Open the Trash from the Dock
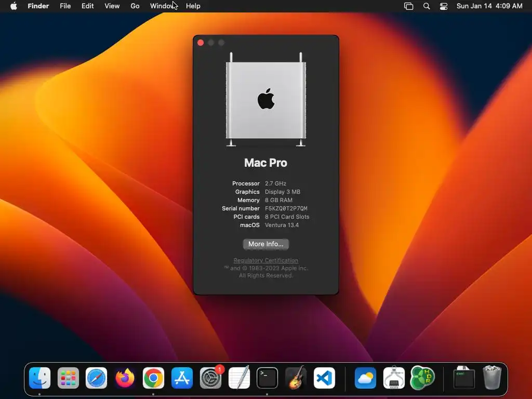Image resolution: width=532 pixels, height=399 pixels. [x=493, y=377]
